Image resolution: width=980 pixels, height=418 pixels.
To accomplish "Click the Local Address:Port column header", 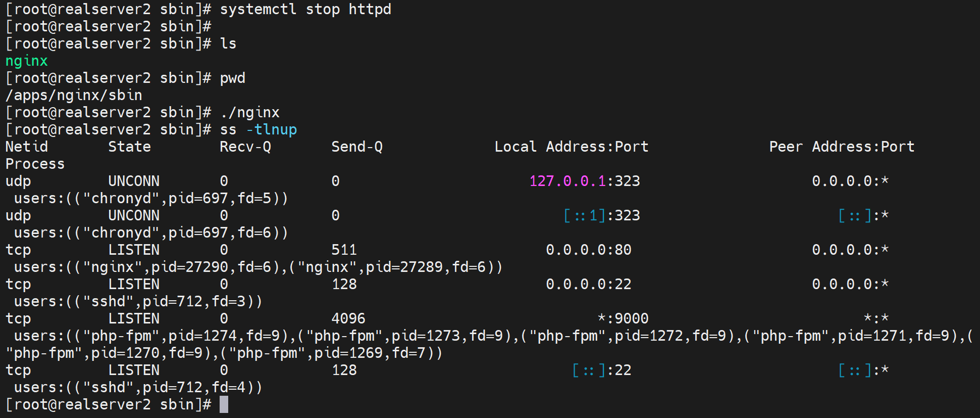I will coord(571,147).
